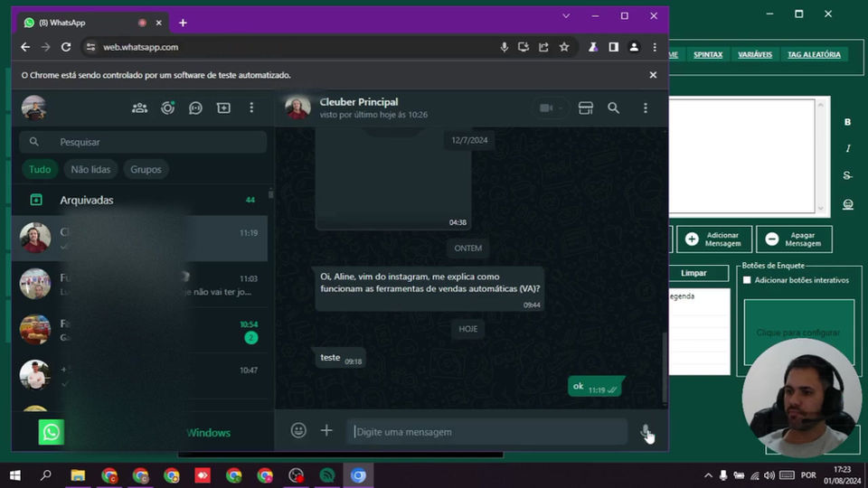Open chat options three-dot menu
The width and height of the screenshot is (868, 488).
click(x=646, y=108)
